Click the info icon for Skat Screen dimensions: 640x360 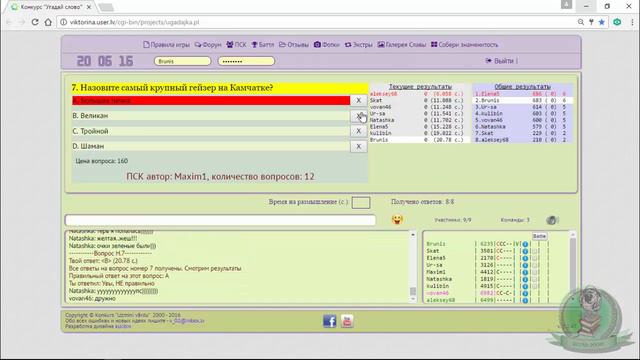point(525,251)
